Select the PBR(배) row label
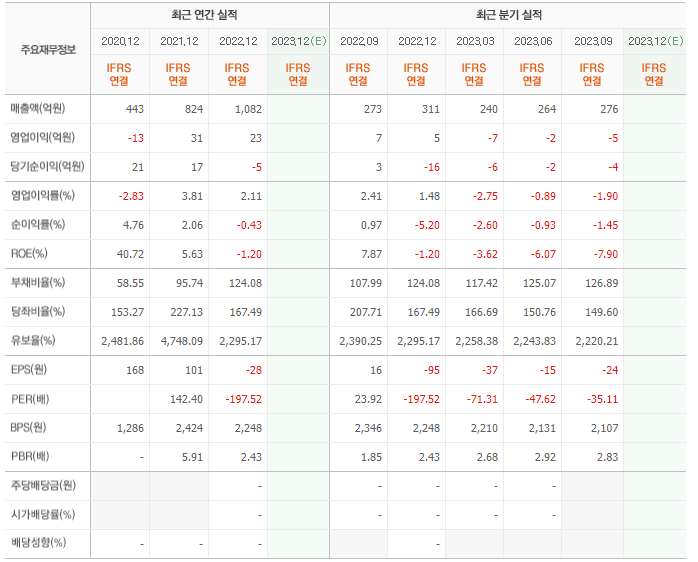Image resolution: width=698 pixels, height=562 pixels. 30,457
